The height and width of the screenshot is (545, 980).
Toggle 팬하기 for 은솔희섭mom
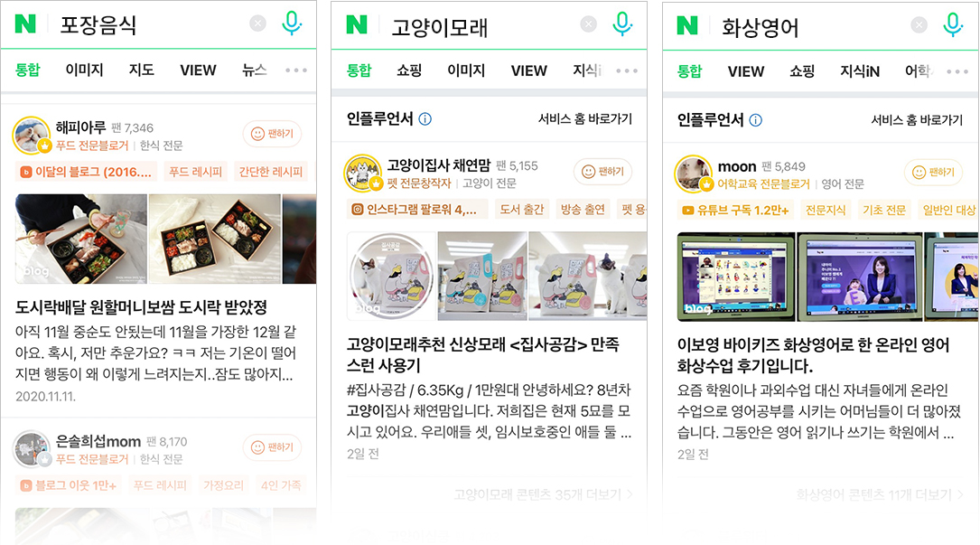tap(272, 447)
